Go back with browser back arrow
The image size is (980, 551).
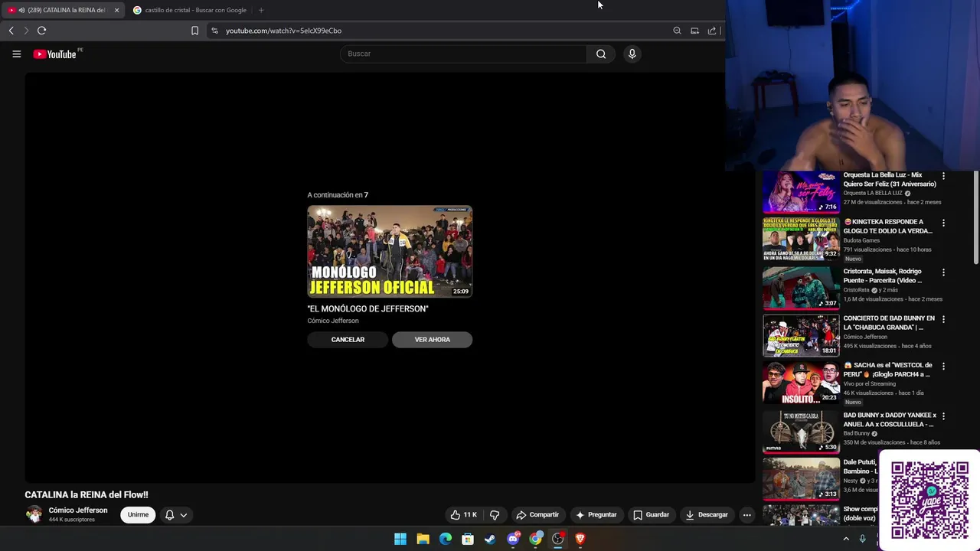(x=11, y=31)
